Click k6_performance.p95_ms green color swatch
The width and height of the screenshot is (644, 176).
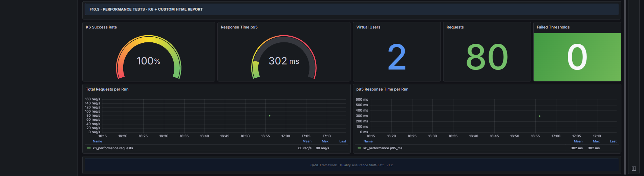coord(359,148)
